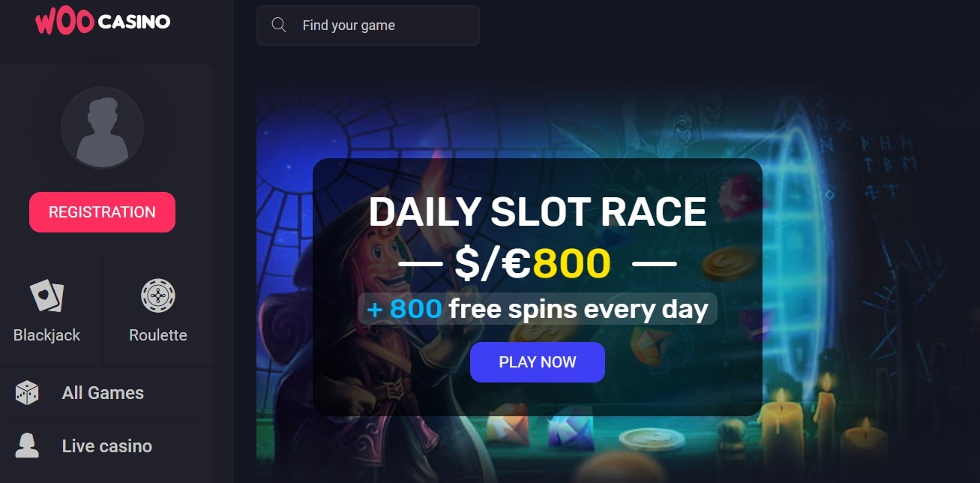
Task: Click the Woo Casino logo
Action: 103,21
